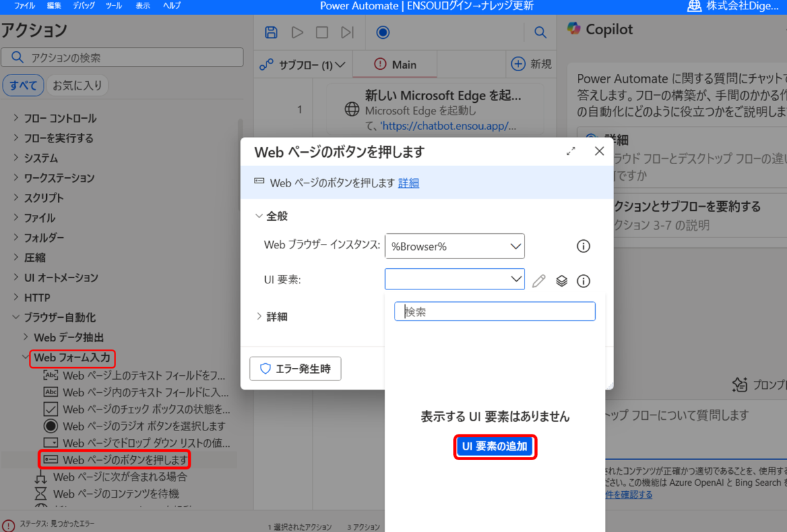
Task: Click the 検索 field in UI element dropdown
Action: pyautogui.click(x=495, y=311)
